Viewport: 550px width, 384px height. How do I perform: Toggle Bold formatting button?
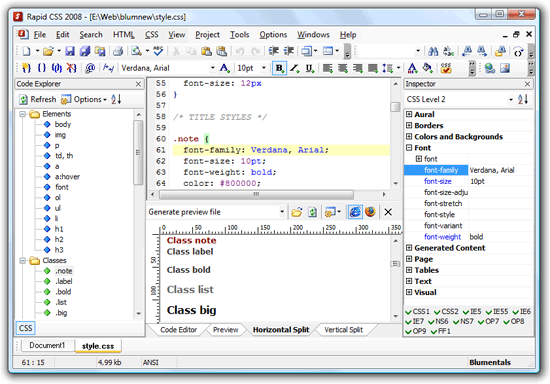click(x=280, y=68)
